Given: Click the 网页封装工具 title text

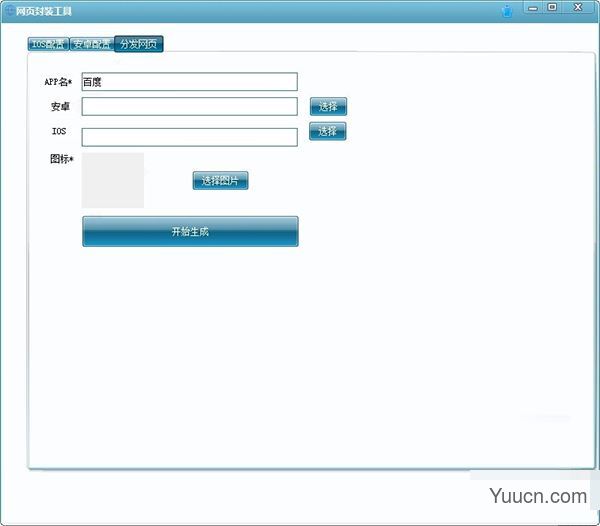Looking at the screenshot, I should 44,11.
